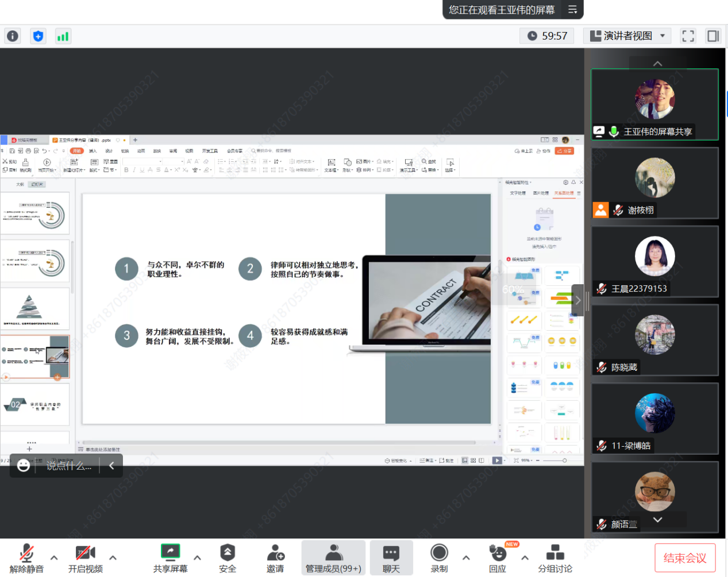This screenshot has height=577, width=728.
Task: Turn on camera with 开启视频
Action: [86, 558]
